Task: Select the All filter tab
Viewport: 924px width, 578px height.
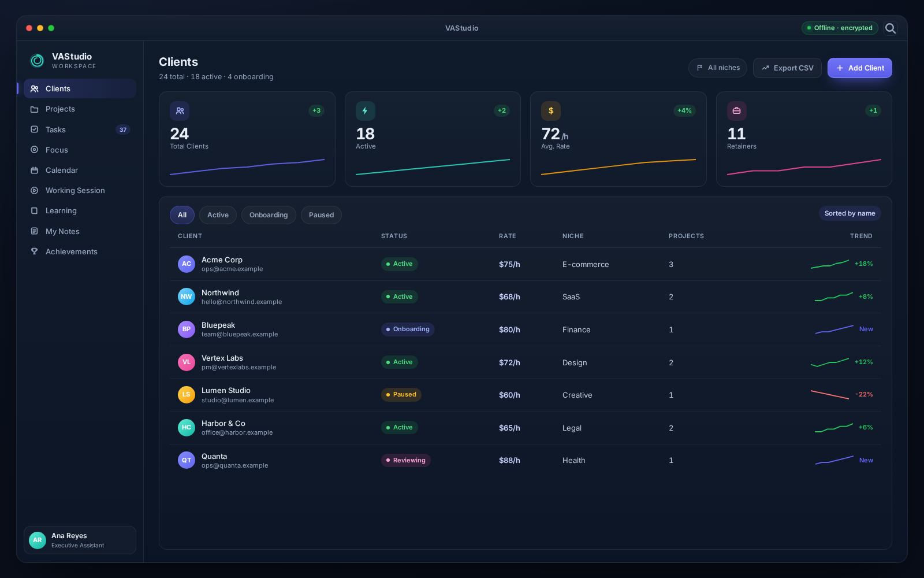Action: pos(182,215)
